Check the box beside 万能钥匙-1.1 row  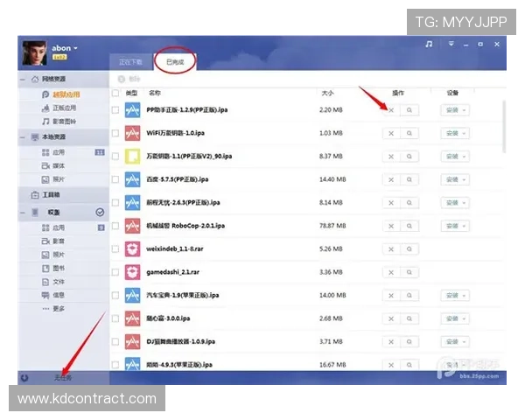pyautogui.click(x=115, y=157)
